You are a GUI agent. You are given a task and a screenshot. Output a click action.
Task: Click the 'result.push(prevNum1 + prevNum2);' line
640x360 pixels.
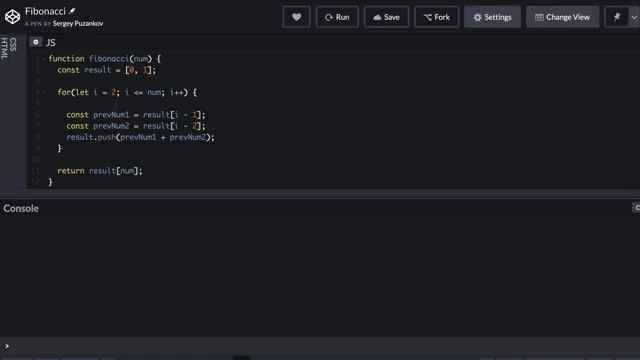140,138
